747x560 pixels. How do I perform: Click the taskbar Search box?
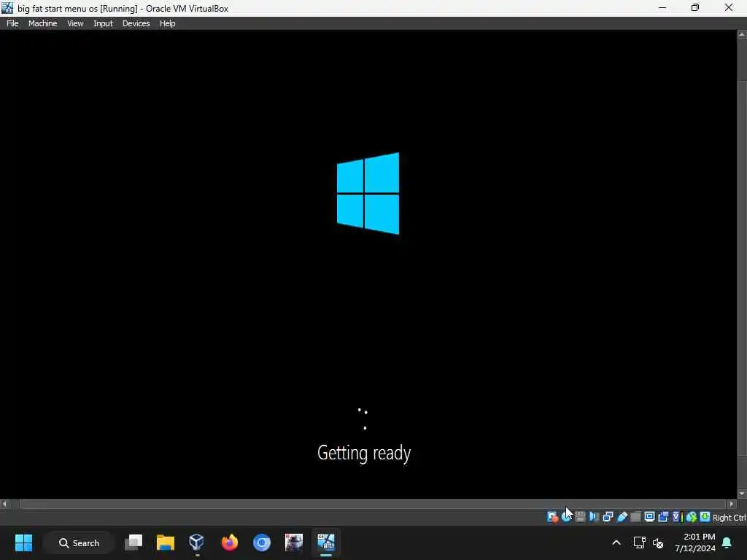(79, 542)
